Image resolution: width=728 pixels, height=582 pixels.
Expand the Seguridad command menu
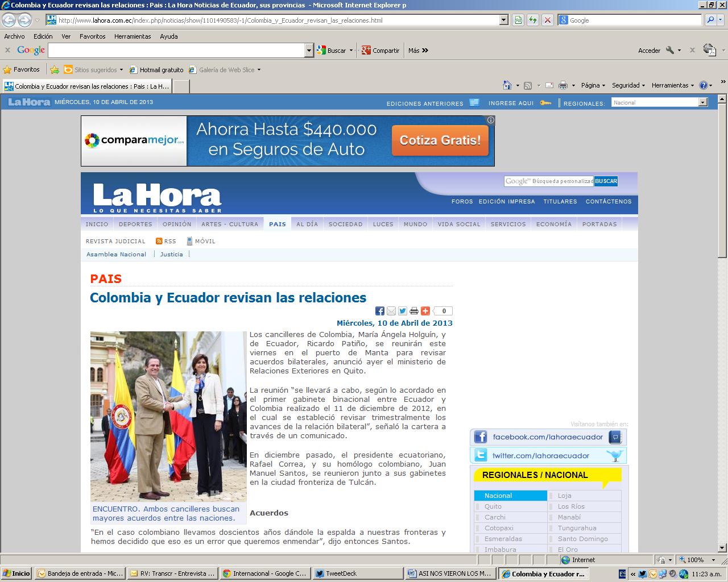[x=628, y=85]
